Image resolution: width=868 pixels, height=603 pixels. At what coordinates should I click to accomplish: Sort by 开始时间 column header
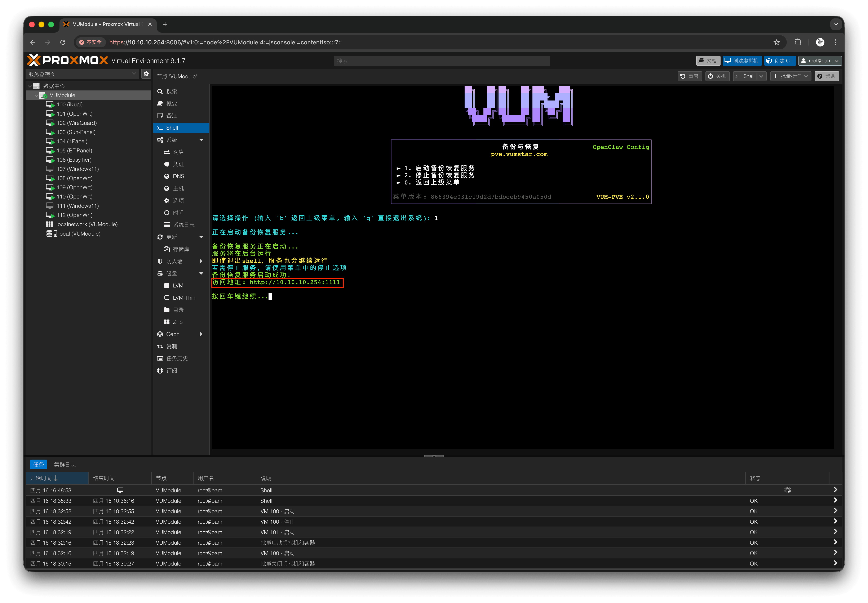57,478
